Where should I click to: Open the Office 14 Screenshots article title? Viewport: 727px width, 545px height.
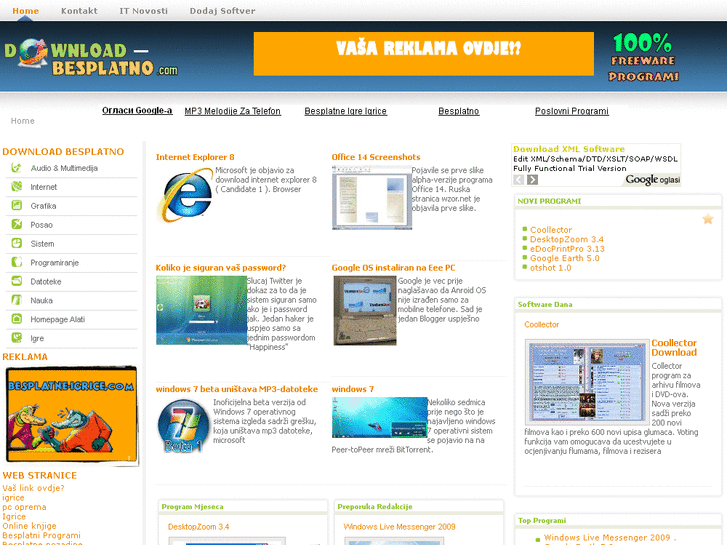click(x=376, y=157)
